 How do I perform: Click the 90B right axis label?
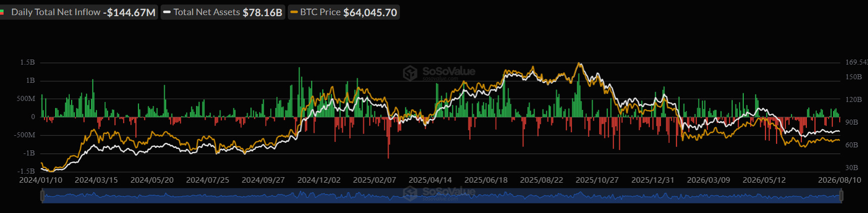coord(852,123)
